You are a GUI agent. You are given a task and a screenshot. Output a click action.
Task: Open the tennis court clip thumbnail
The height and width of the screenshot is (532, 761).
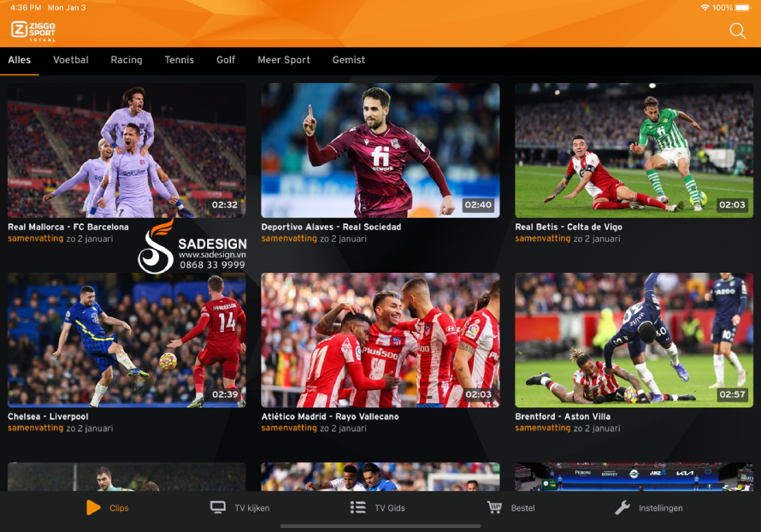point(634,476)
